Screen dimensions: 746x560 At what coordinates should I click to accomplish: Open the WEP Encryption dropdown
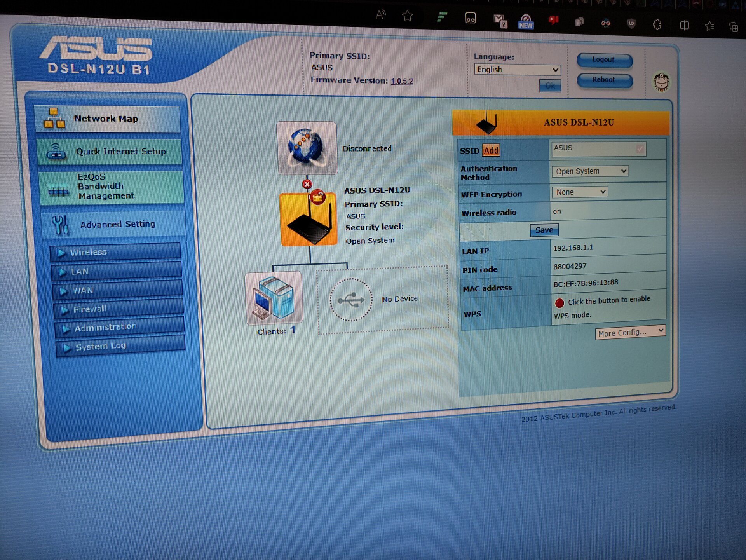tap(579, 192)
